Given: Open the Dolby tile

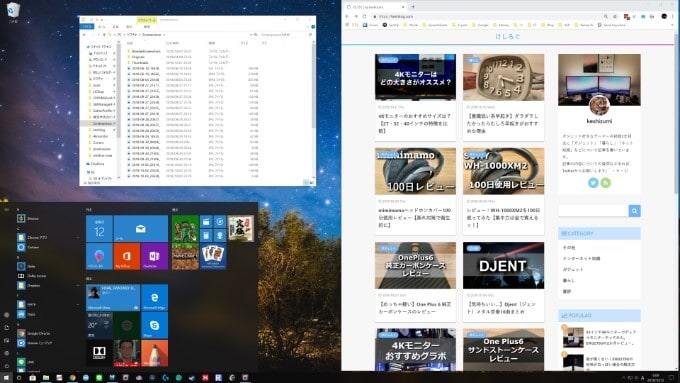Looking at the screenshot, I should (99, 353).
